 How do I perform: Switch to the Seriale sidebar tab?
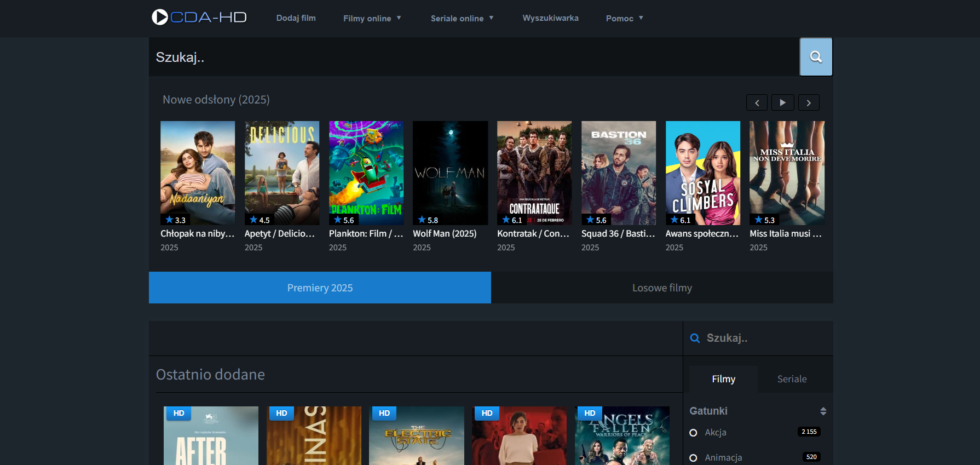(x=792, y=379)
